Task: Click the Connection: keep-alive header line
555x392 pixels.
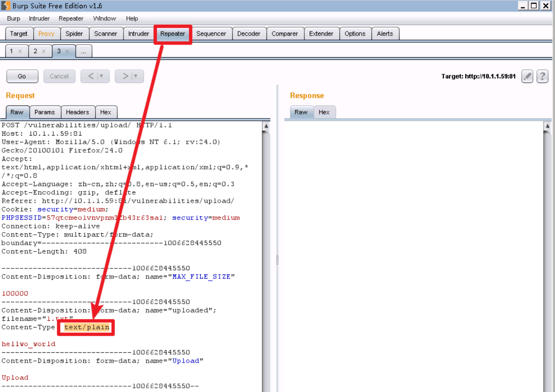Action: pyautogui.click(x=50, y=226)
